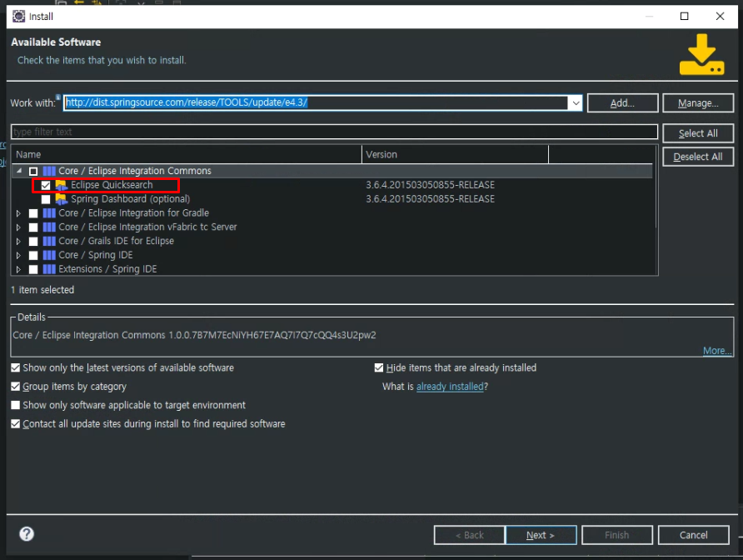Image resolution: width=743 pixels, height=560 pixels.
Task: Check the Core / Grails IDE for Eclipse checkbox
Action: (x=33, y=242)
